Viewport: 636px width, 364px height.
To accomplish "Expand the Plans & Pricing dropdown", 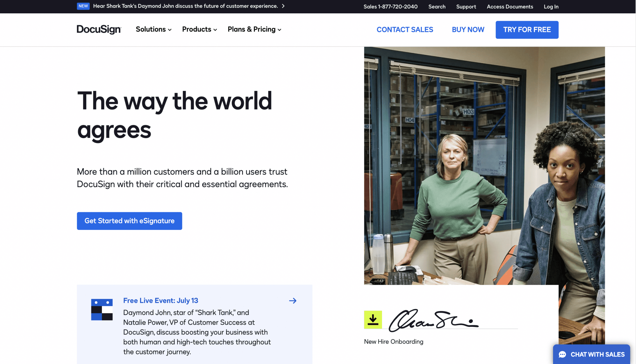I will pyautogui.click(x=254, y=29).
